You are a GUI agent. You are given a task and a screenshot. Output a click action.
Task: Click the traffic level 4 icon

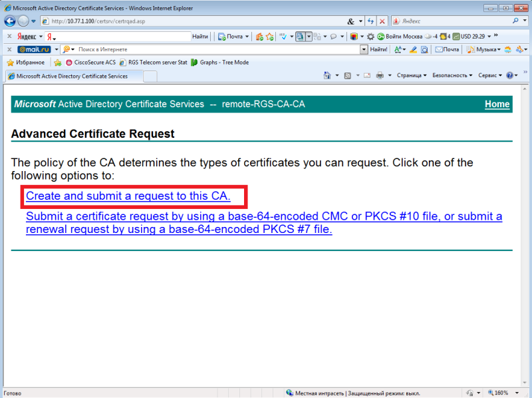point(445,37)
